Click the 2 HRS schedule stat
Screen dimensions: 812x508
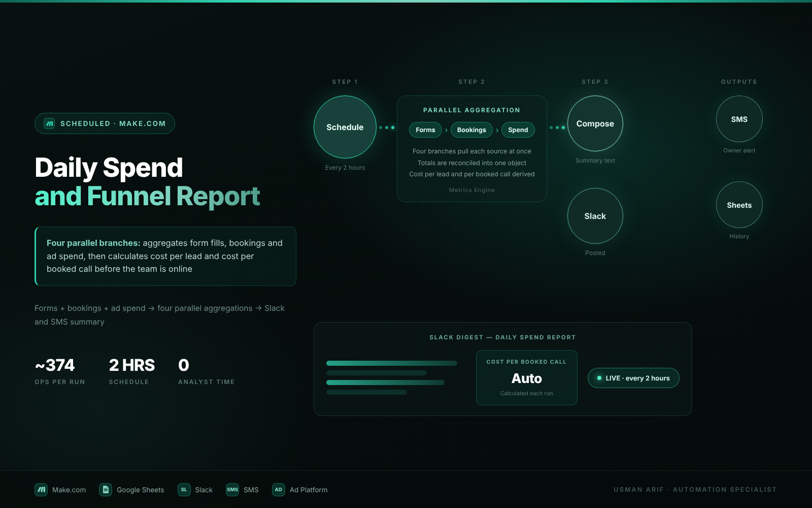132,371
